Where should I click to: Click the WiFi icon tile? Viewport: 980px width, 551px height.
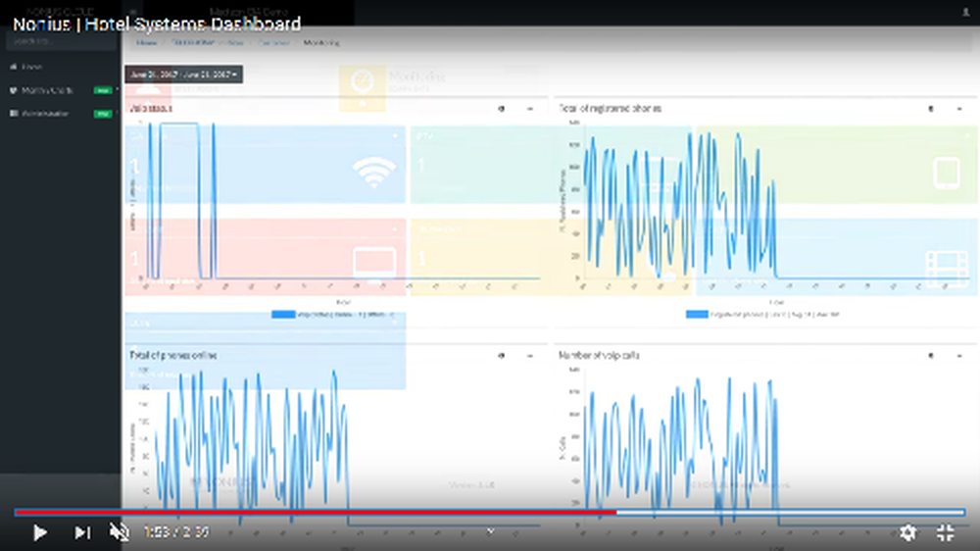(x=374, y=172)
